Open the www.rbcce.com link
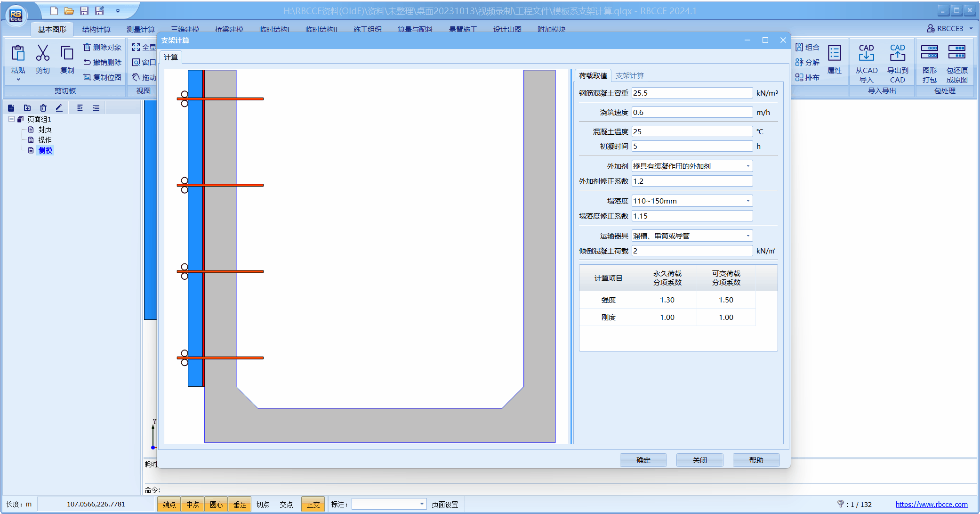Image resolution: width=980 pixels, height=514 pixels. coord(931,505)
